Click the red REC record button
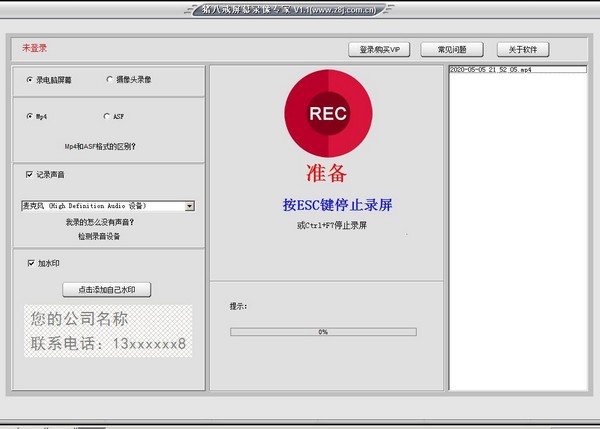Viewport: 600px width, 429px height. pyautogui.click(x=328, y=113)
